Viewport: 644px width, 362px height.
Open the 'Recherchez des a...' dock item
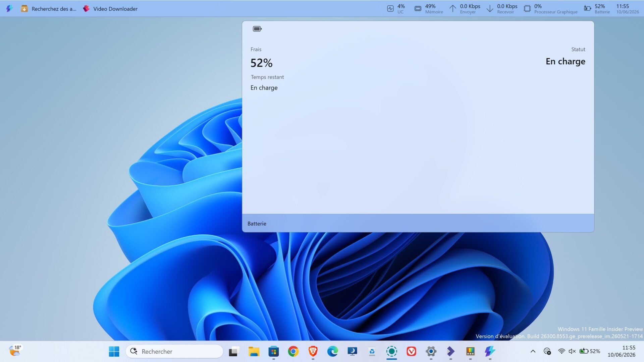coord(49,9)
